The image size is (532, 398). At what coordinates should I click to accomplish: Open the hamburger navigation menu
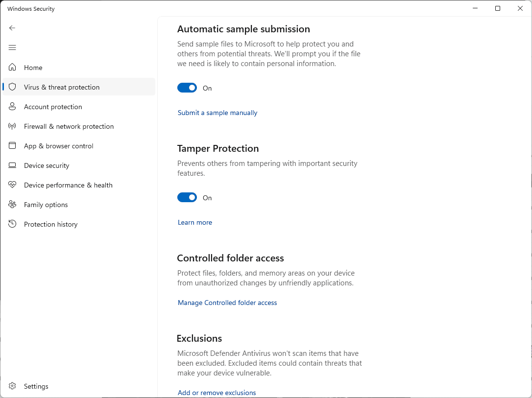tap(12, 47)
